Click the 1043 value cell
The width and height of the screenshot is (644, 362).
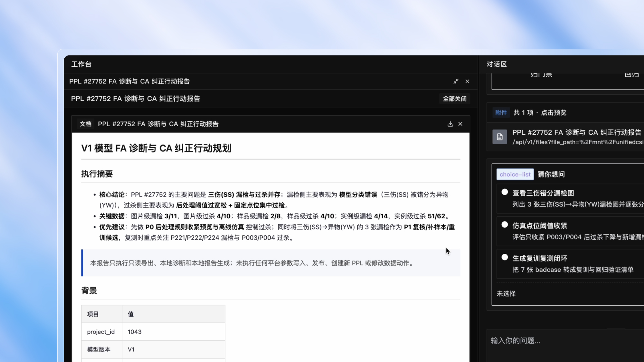click(x=174, y=332)
